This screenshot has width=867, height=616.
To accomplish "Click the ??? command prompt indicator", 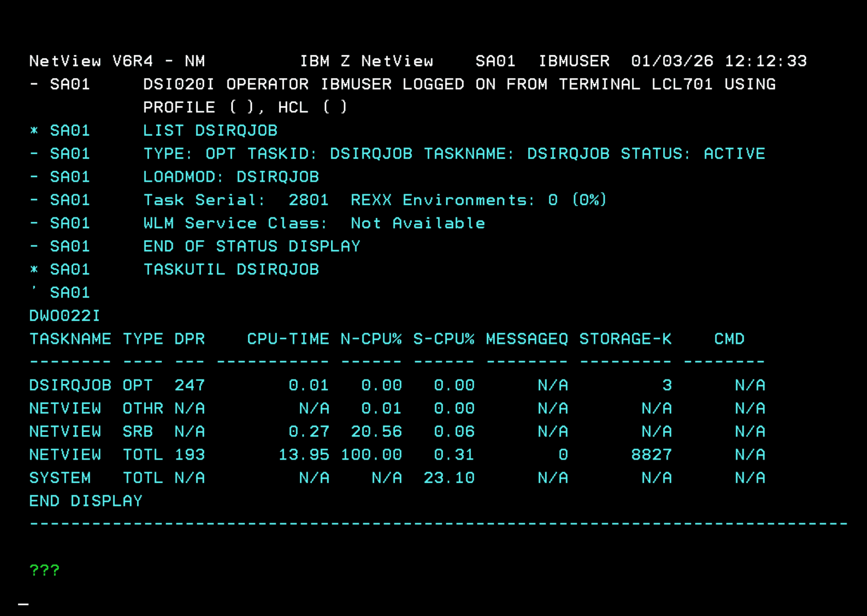I will [44, 570].
